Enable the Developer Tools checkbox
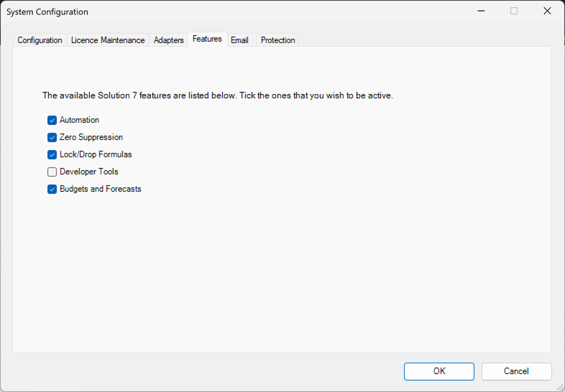Screen dimensions: 565x392 pyautogui.click(x=52, y=172)
